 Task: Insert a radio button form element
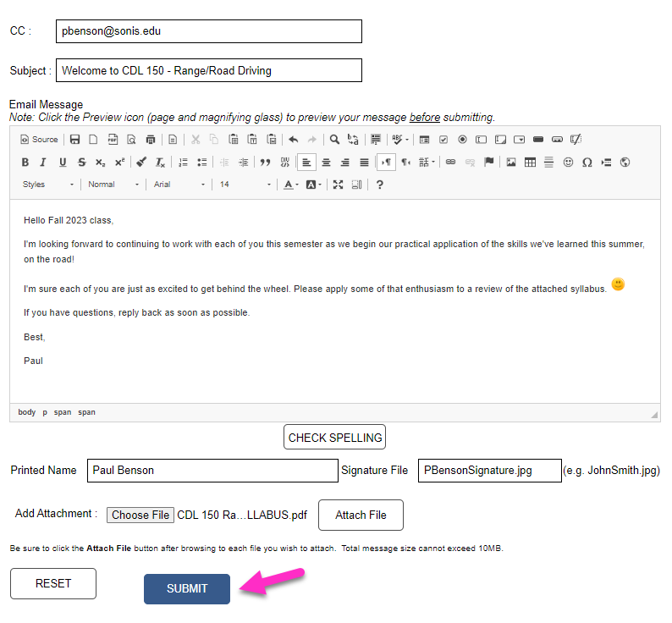462,140
